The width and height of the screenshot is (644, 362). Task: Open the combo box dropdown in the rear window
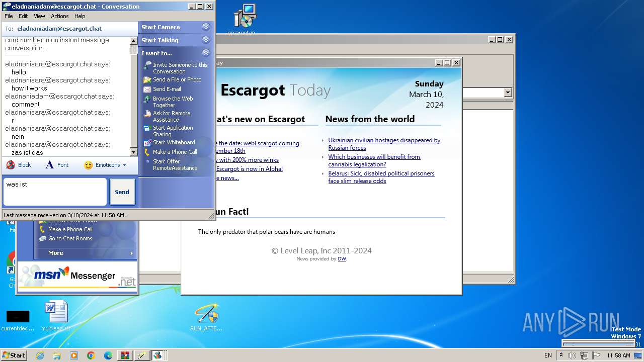tap(508, 93)
